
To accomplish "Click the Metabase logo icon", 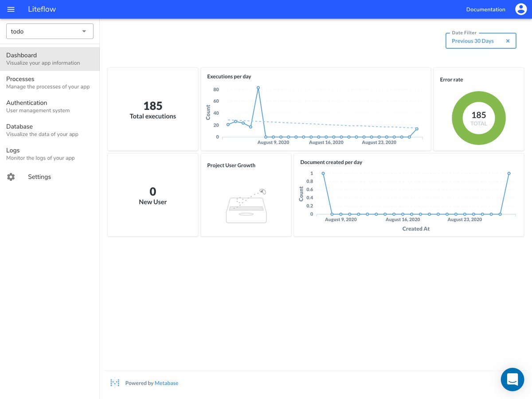I will pos(115,383).
